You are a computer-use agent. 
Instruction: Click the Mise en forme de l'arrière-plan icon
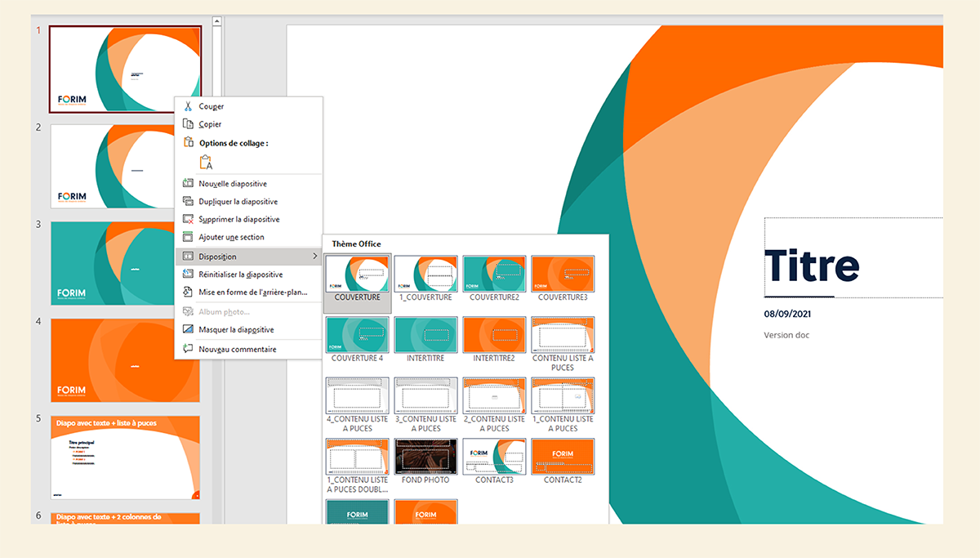point(188,292)
